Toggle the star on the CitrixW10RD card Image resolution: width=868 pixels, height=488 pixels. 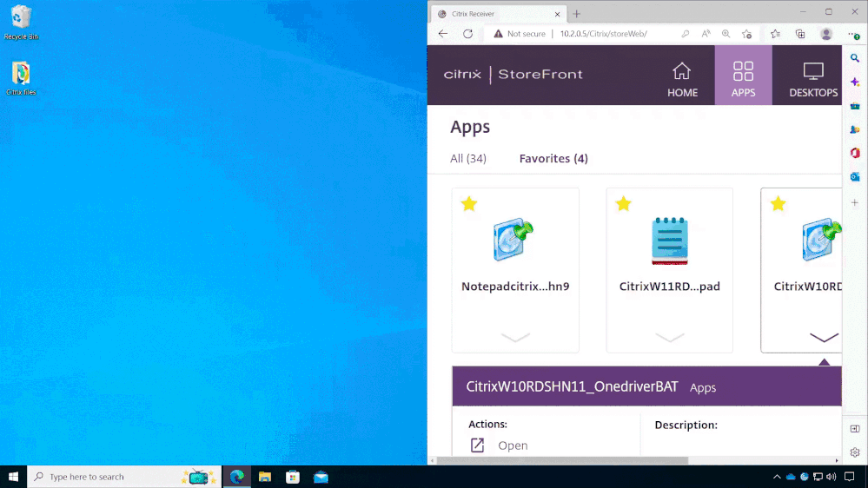point(778,203)
